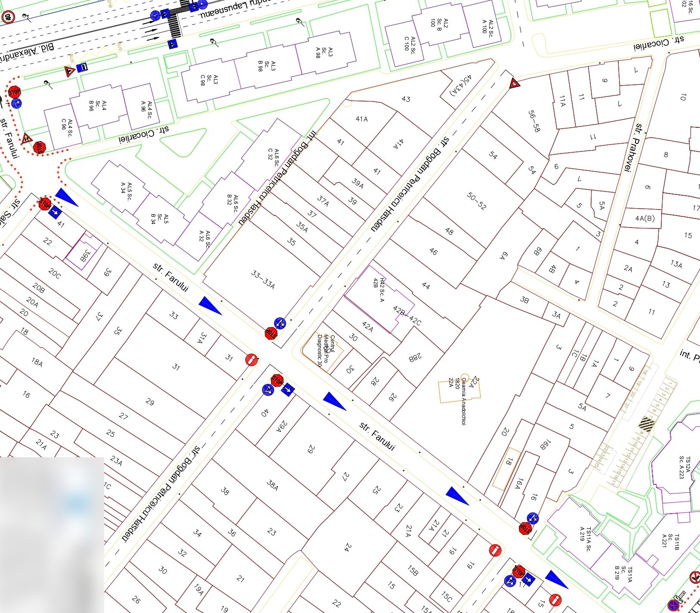This screenshot has height=613, width=700.
Task: Click blue direction arrow near parcel 33-33A
Action: point(210,305)
